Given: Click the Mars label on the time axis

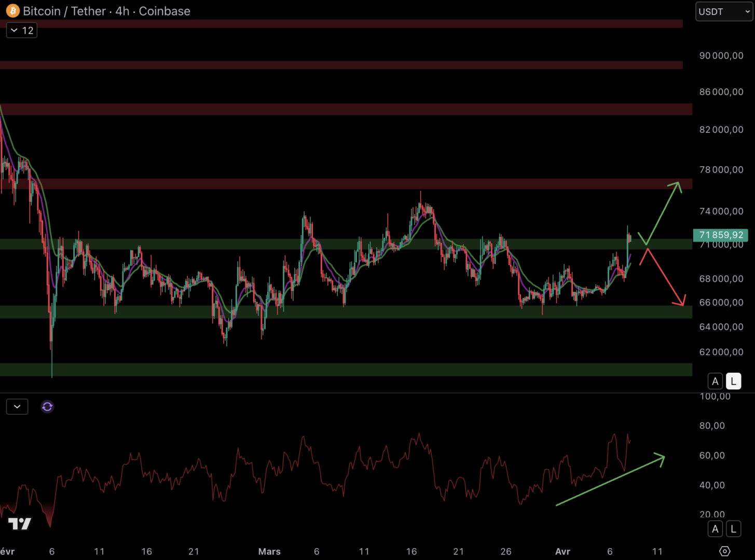Looking at the screenshot, I should tap(269, 551).
